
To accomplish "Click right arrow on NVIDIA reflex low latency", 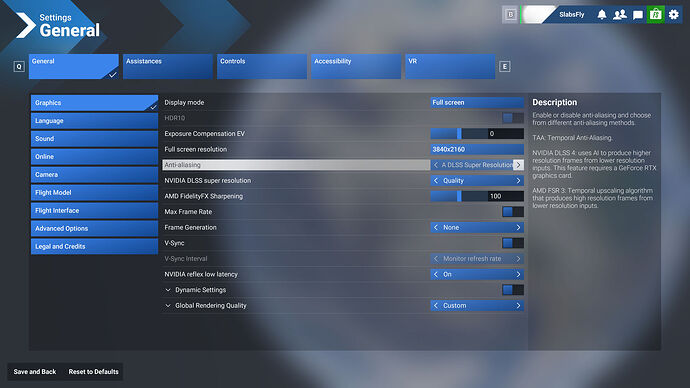I will tap(518, 275).
